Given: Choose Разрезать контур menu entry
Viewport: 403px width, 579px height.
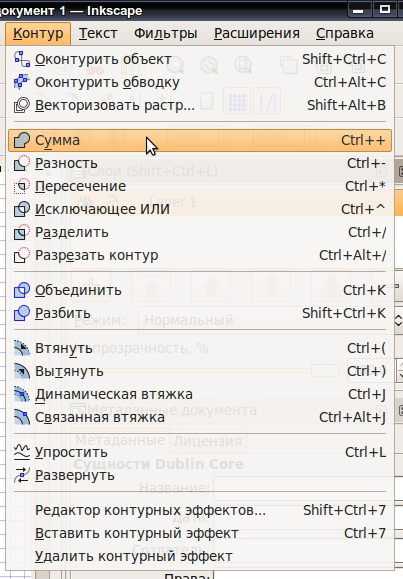Looking at the screenshot, I should pos(199,256).
